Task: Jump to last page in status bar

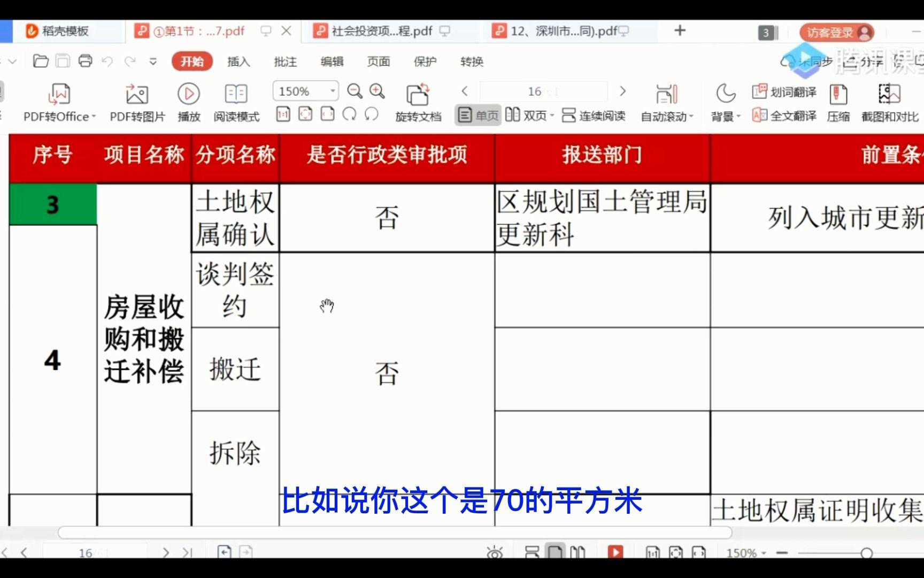Action: 187,552
